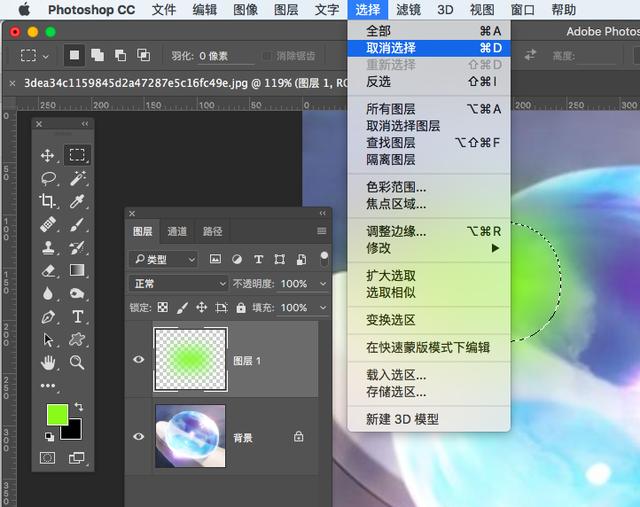Choose 存储选区... menu item
This screenshot has height=507, width=640.
[x=429, y=392]
